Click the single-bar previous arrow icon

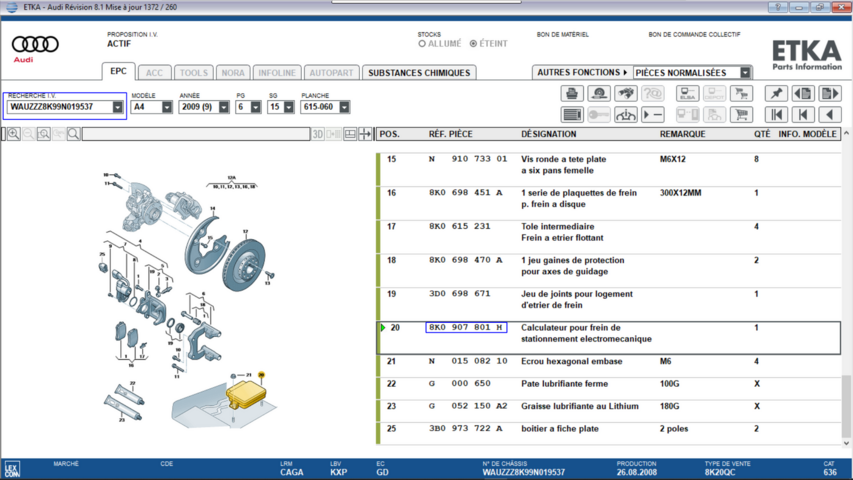pos(803,115)
